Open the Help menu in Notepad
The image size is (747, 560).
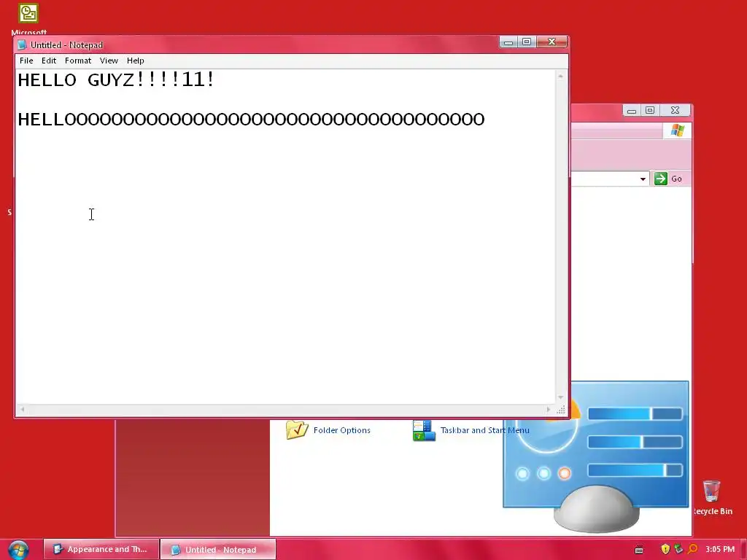tap(135, 61)
